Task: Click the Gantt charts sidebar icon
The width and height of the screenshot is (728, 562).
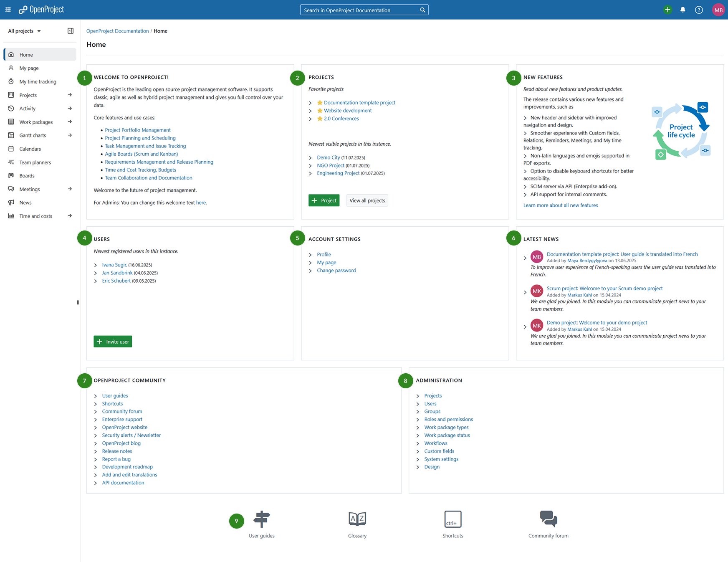Action: (x=11, y=135)
